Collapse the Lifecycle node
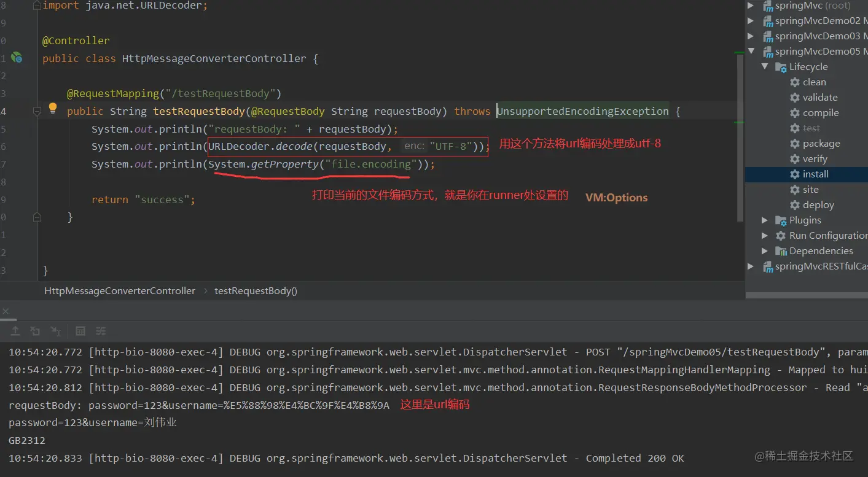Viewport: 868px width, 477px height. click(765, 67)
